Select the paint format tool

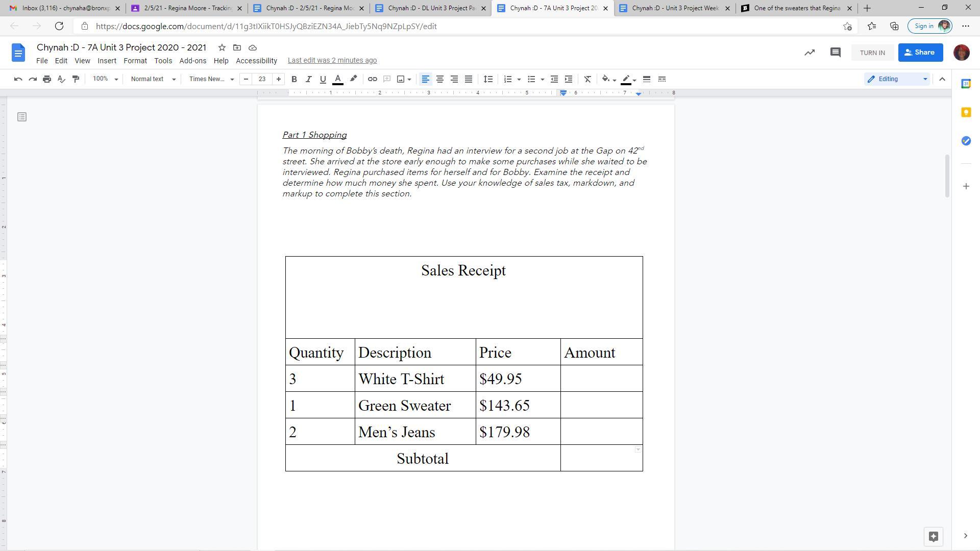[x=76, y=79]
